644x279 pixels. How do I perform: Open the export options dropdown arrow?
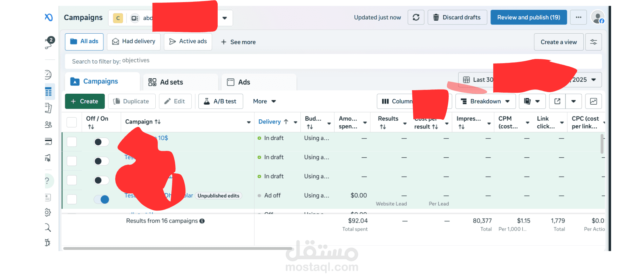tap(574, 101)
